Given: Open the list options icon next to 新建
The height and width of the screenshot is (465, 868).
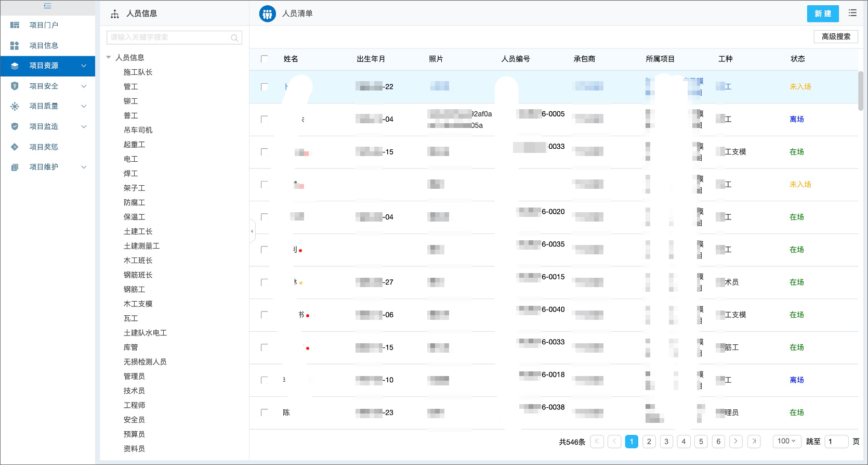Looking at the screenshot, I should [852, 13].
